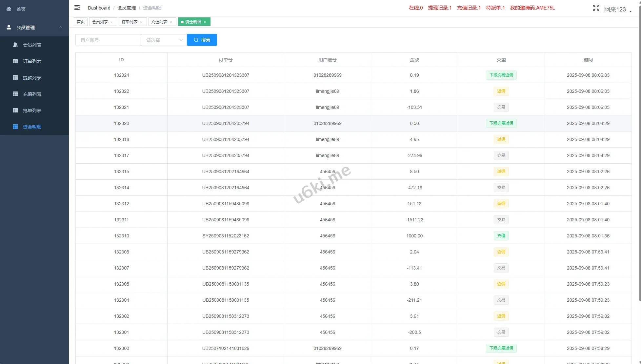Click the fullscreen toggle icon

[596, 8]
